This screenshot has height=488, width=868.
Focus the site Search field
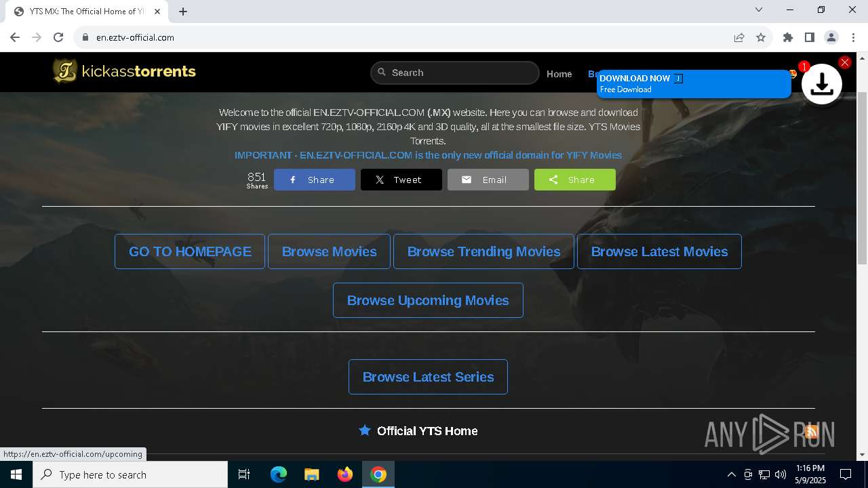coord(455,73)
